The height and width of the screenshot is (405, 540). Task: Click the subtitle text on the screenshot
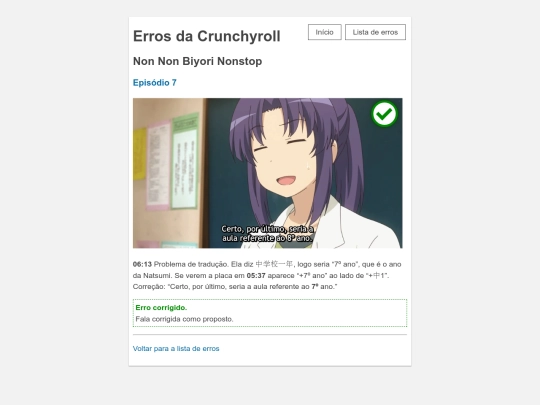coord(268,233)
